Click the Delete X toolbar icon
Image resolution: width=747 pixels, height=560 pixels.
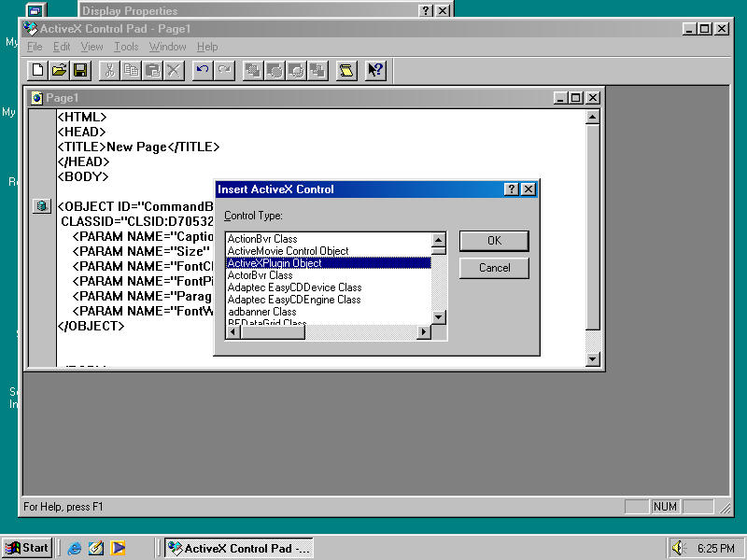175,71
